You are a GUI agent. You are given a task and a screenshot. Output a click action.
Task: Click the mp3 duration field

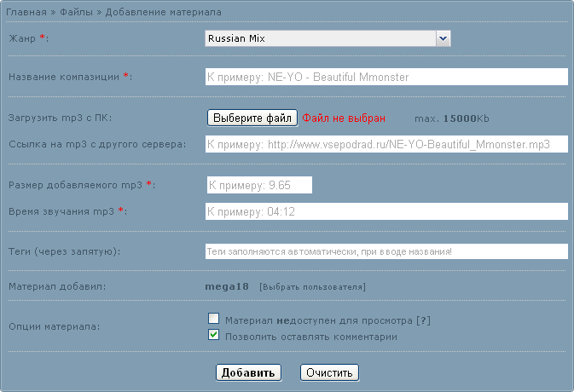pos(386,211)
